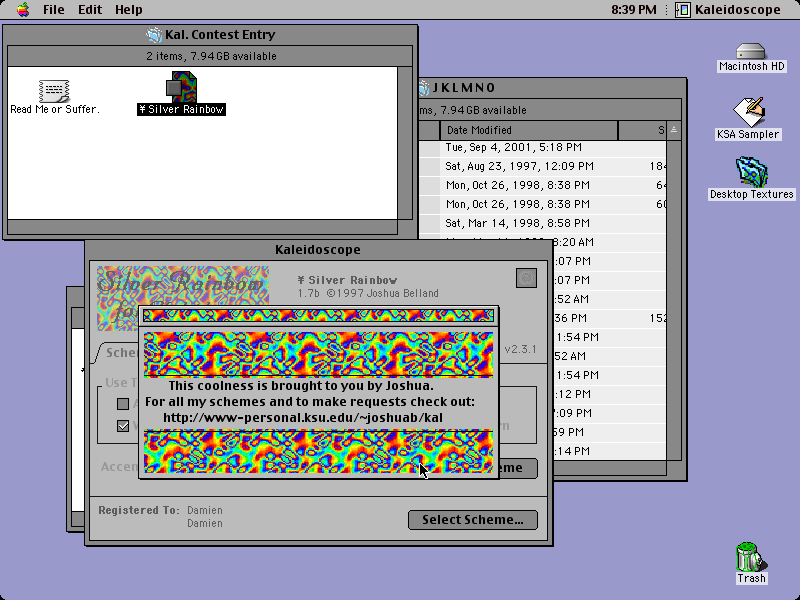This screenshot has height=600, width=800.
Task: Click the vertical scrollbar of Kal. Contest Entry
Action: tap(405, 143)
